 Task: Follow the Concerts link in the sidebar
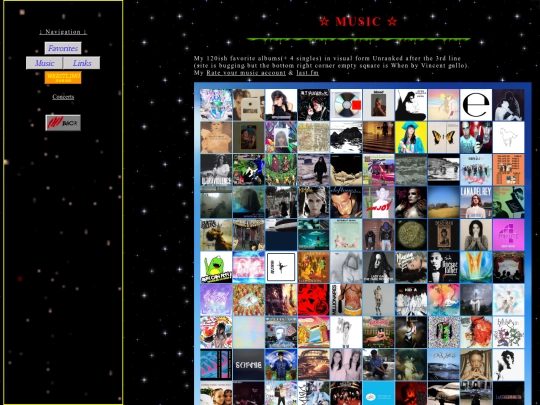click(x=63, y=97)
